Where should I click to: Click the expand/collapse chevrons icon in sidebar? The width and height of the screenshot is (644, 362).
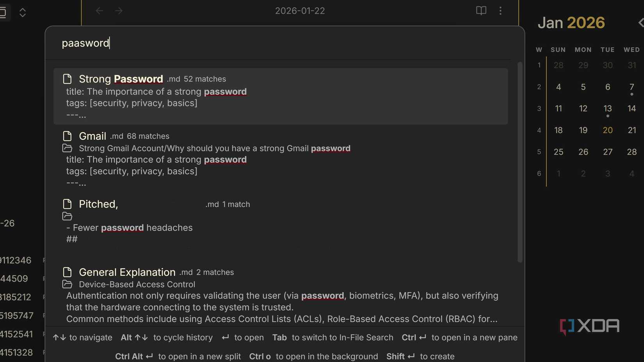pyautogui.click(x=23, y=12)
